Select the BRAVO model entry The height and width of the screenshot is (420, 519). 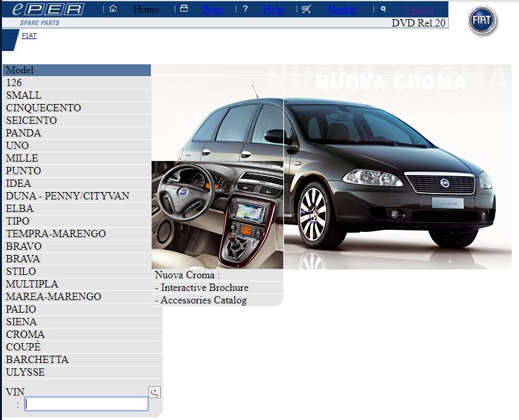point(77,246)
